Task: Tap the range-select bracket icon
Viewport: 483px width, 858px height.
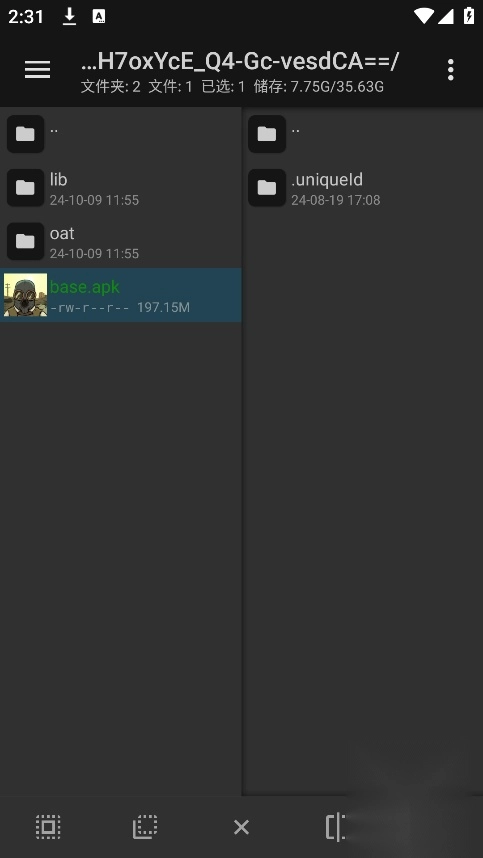Action: (335, 826)
